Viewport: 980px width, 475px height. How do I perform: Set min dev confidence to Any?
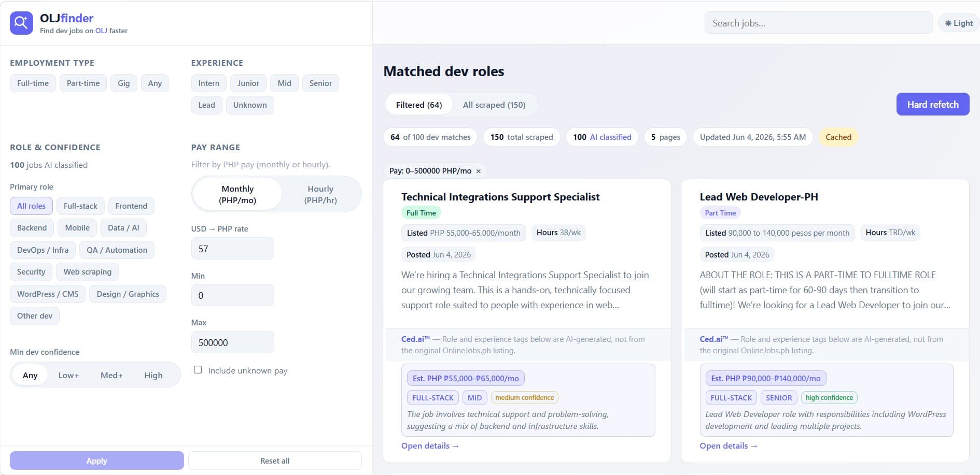click(x=30, y=375)
